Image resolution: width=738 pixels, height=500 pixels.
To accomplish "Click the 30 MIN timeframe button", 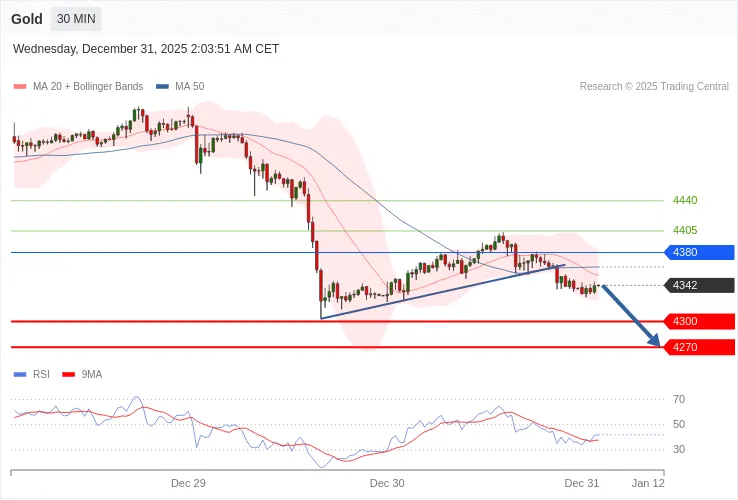I will (77, 19).
